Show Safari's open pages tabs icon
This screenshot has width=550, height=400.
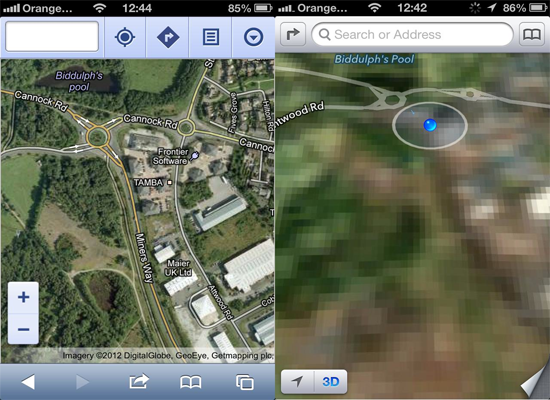click(x=244, y=382)
